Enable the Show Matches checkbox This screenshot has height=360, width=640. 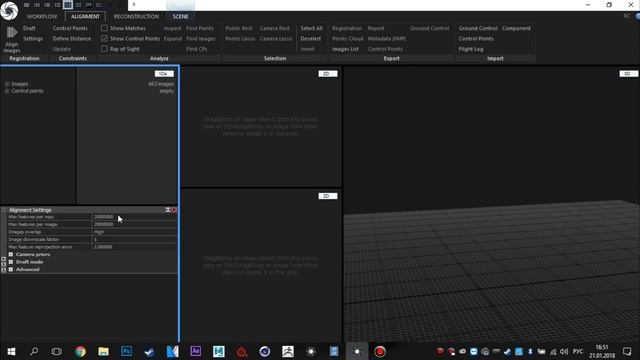104,28
